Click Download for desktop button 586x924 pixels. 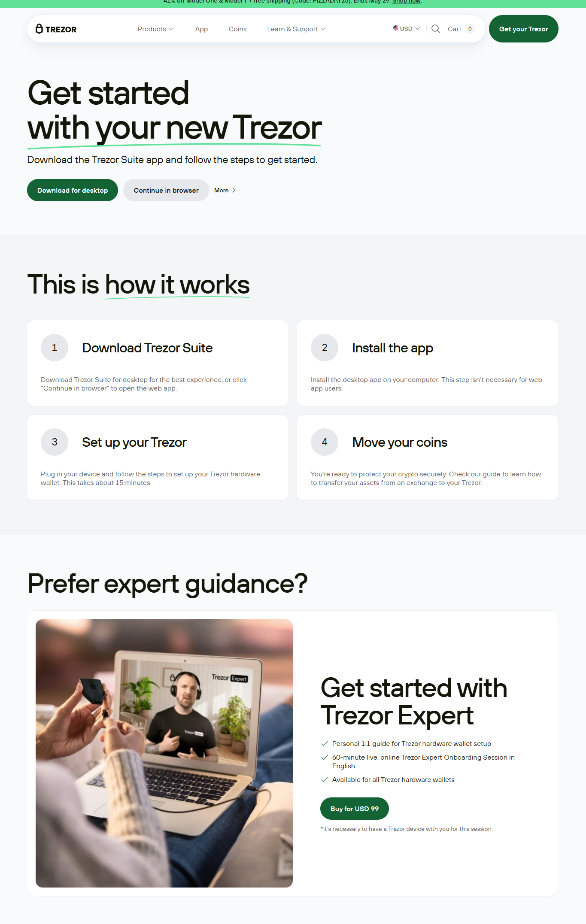(73, 190)
